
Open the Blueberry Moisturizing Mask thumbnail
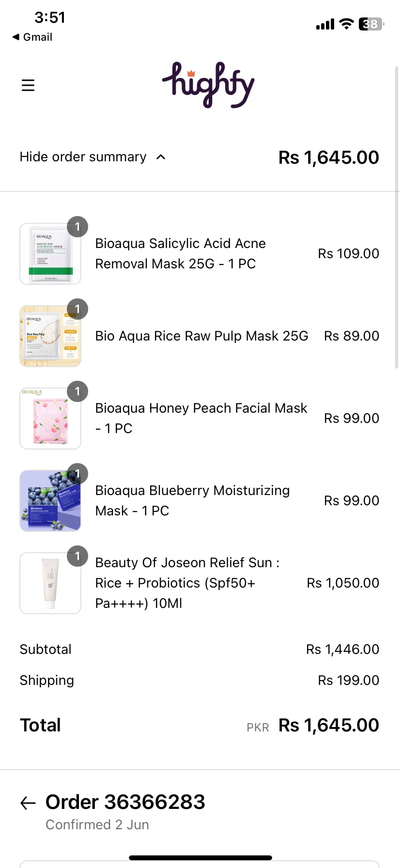[x=50, y=501]
